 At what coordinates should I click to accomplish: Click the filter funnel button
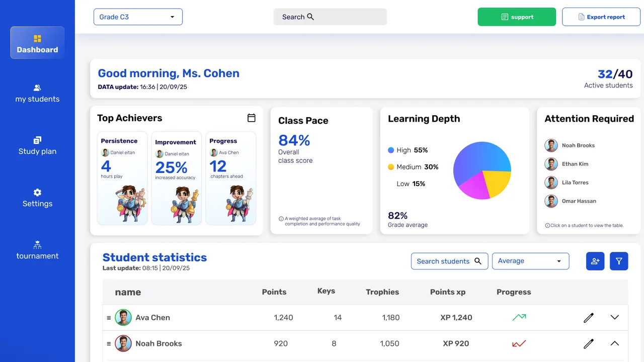tap(619, 261)
